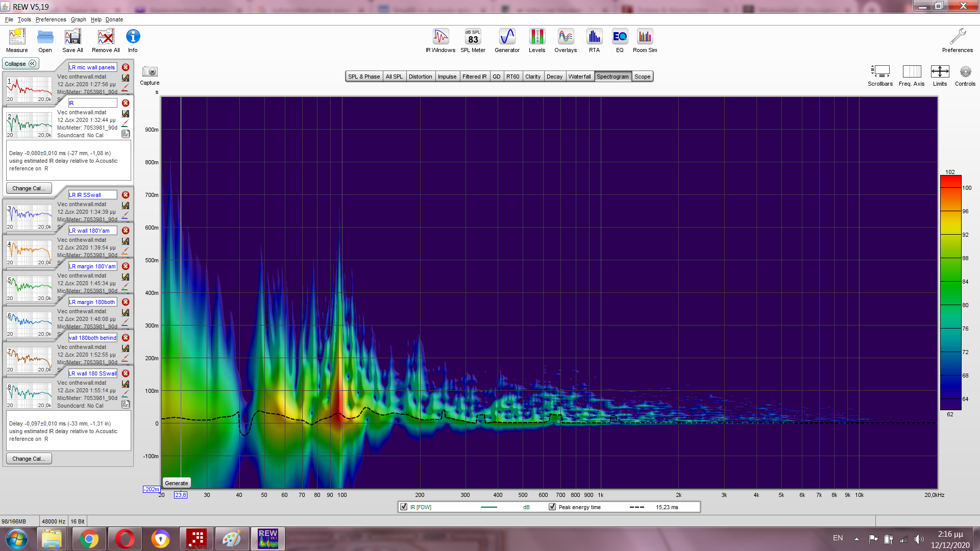Open the Tools menu

24,19
